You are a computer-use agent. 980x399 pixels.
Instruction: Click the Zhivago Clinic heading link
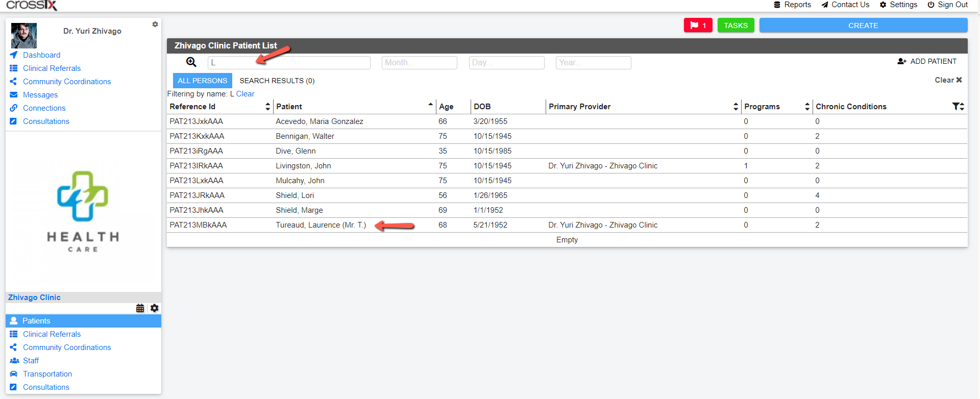click(34, 297)
